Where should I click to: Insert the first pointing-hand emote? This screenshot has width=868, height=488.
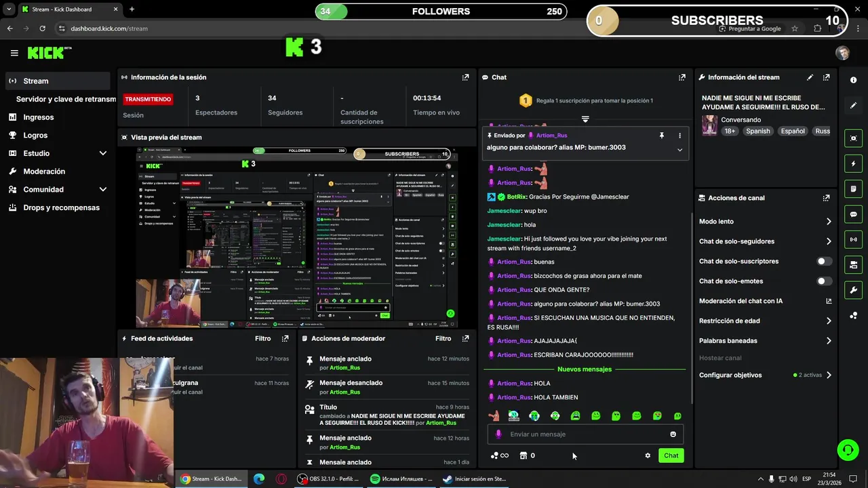click(x=493, y=415)
